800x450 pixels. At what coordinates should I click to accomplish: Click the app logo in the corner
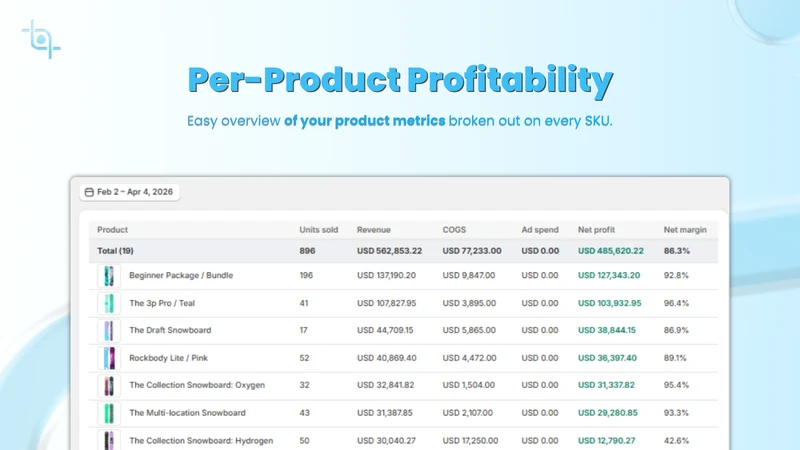(41, 39)
